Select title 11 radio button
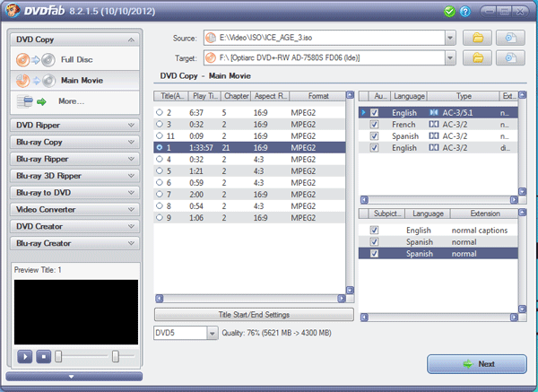This screenshot has height=392, width=538. [160, 135]
